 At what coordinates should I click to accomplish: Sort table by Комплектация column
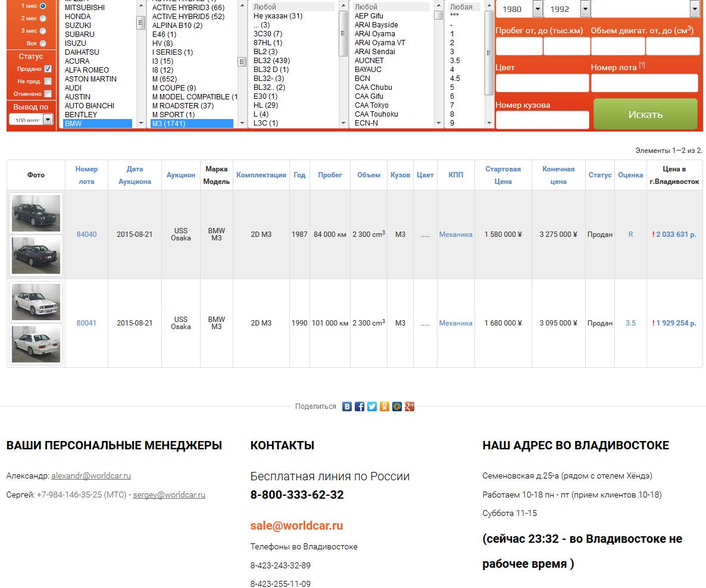pos(261,175)
